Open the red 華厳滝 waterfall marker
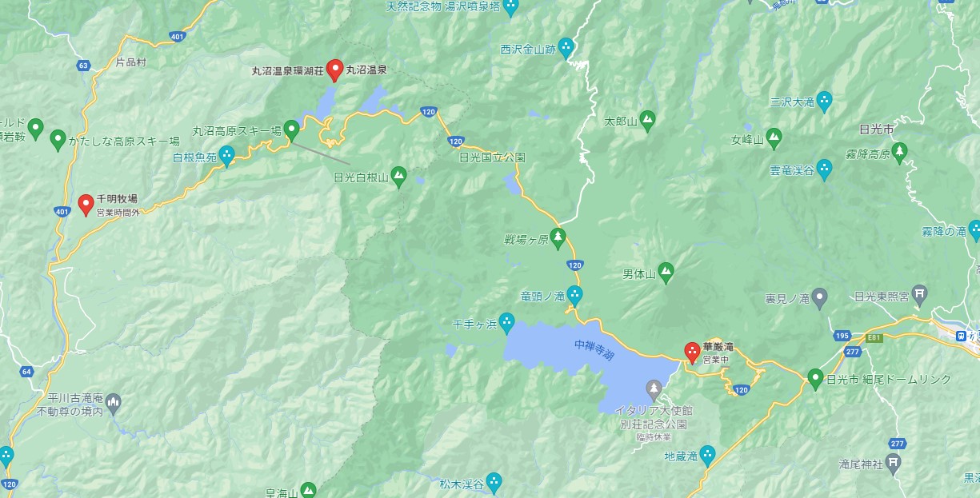Screen dimensions: 980x498 pyautogui.click(x=692, y=353)
